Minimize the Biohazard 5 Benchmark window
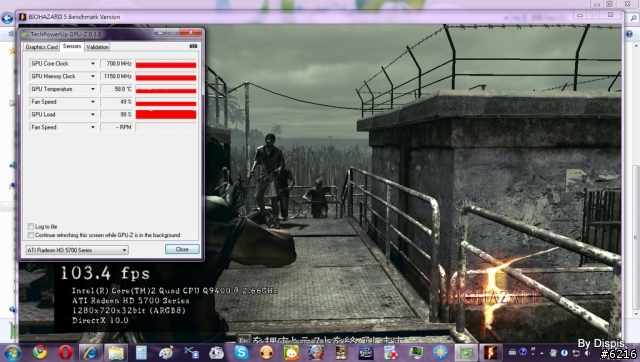The image size is (640, 362). tap(580, 15)
